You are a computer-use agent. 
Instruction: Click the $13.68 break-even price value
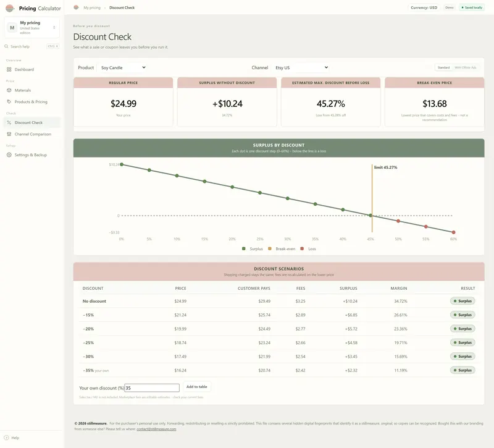pos(435,104)
